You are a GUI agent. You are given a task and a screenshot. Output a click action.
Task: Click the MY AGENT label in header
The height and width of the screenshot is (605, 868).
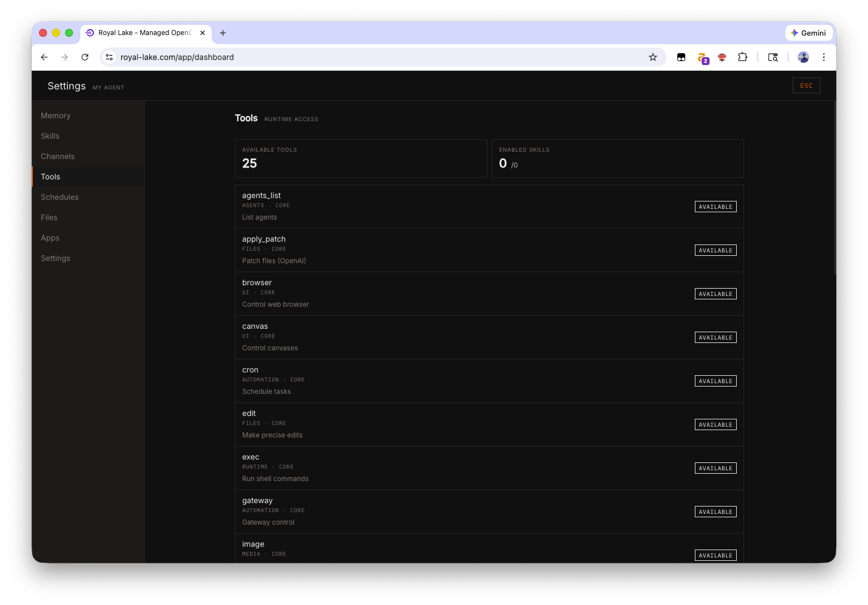click(109, 88)
